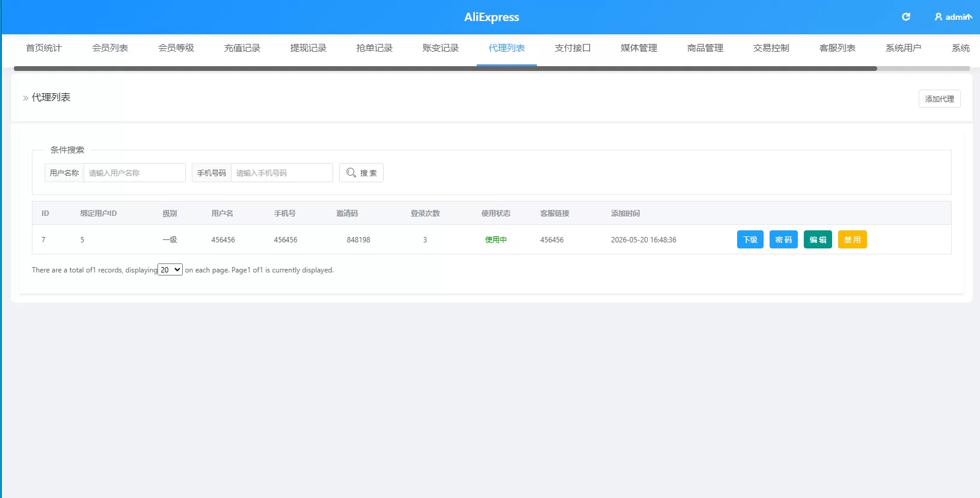
Task: Open 支付接口 tab
Action: pos(573,48)
